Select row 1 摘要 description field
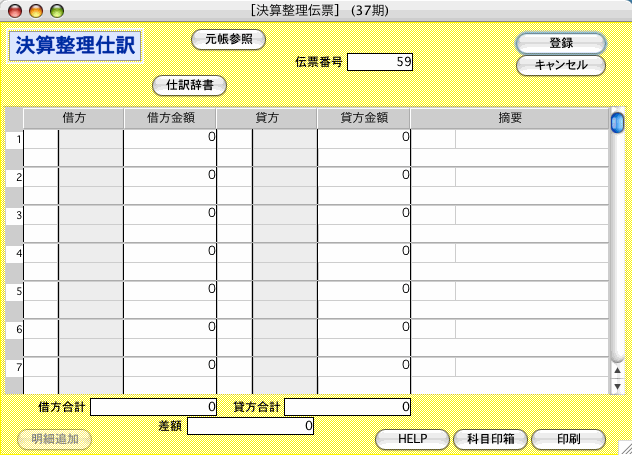This screenshot has width=632, height=455. 531,139
